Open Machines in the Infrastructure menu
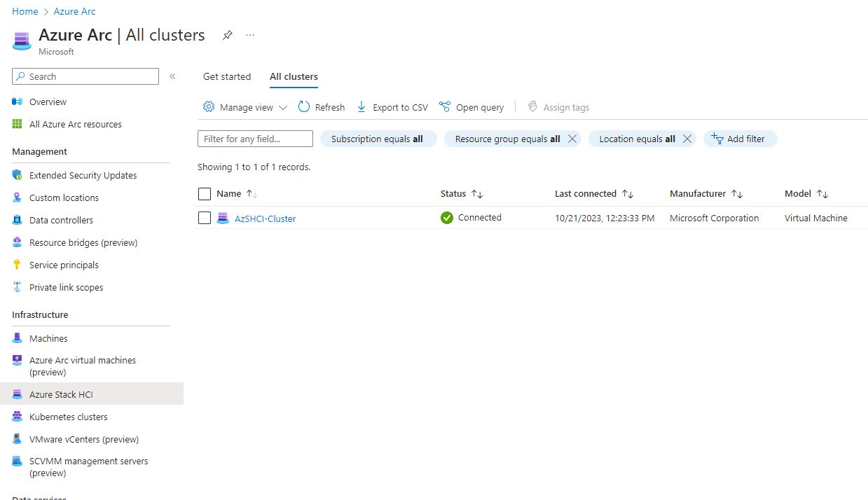The image size is (868, 500). pyautogui.click(x=48, y=338)
